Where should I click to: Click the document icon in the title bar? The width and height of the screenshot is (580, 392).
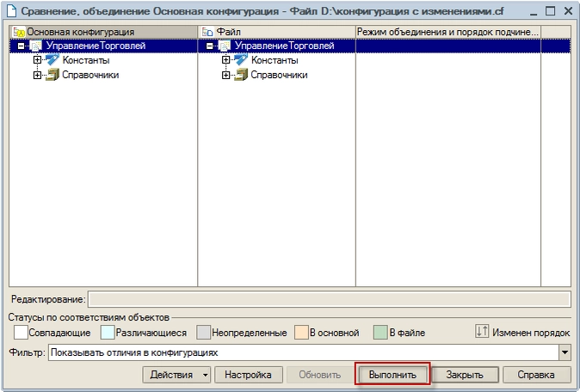coord(12,11)
